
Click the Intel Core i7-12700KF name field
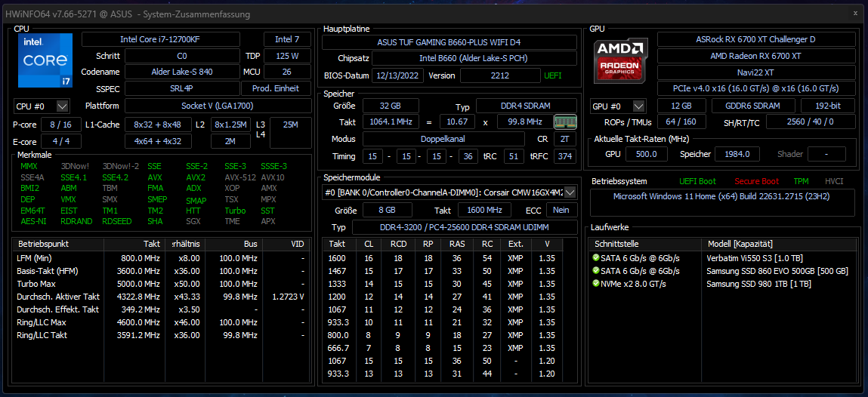(161, 39)
